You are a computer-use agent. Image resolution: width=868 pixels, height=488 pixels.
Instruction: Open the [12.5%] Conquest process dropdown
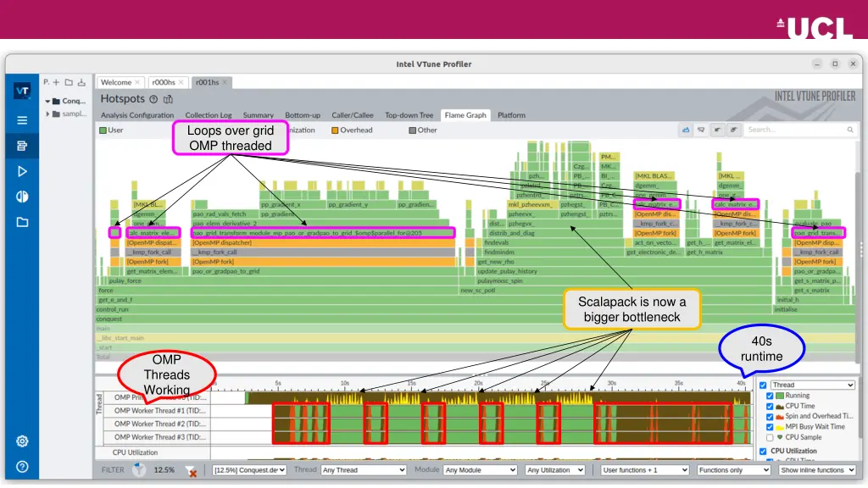(249, 470)
